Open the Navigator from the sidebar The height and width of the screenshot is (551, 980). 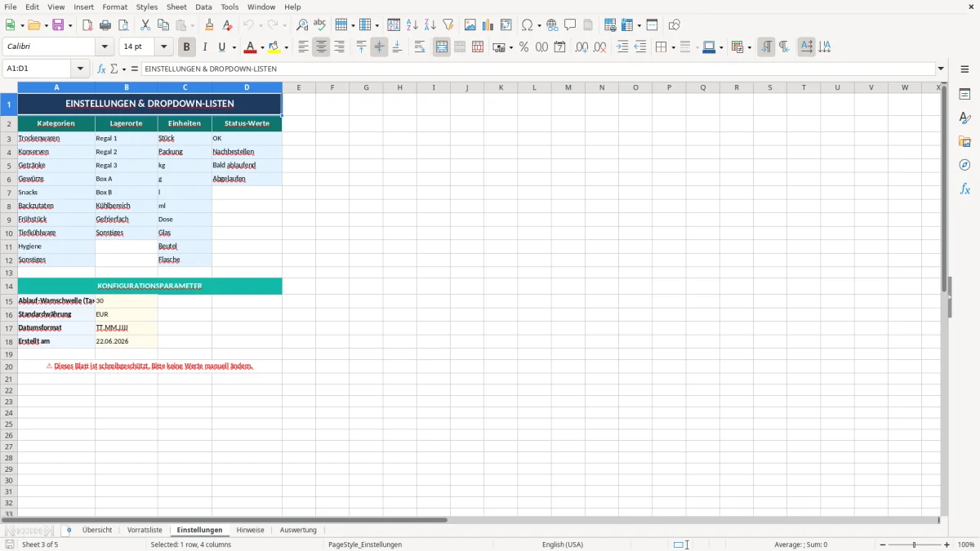click(964, 166)
